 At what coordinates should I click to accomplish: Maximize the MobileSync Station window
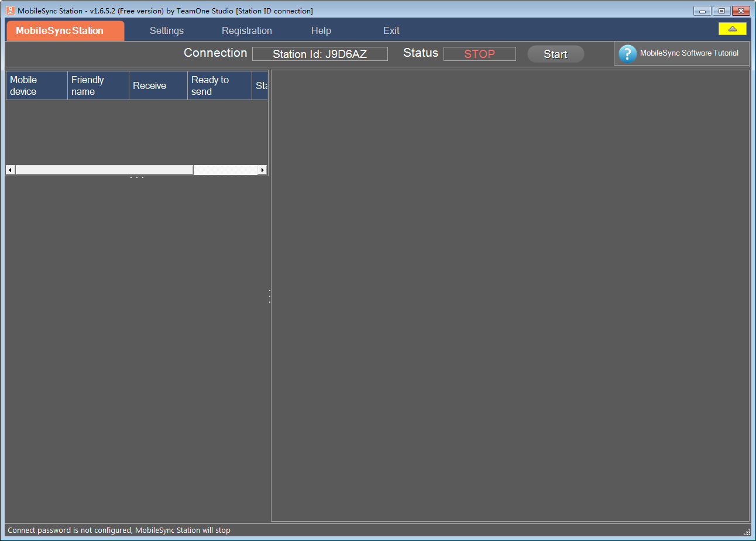coord(721,11)
